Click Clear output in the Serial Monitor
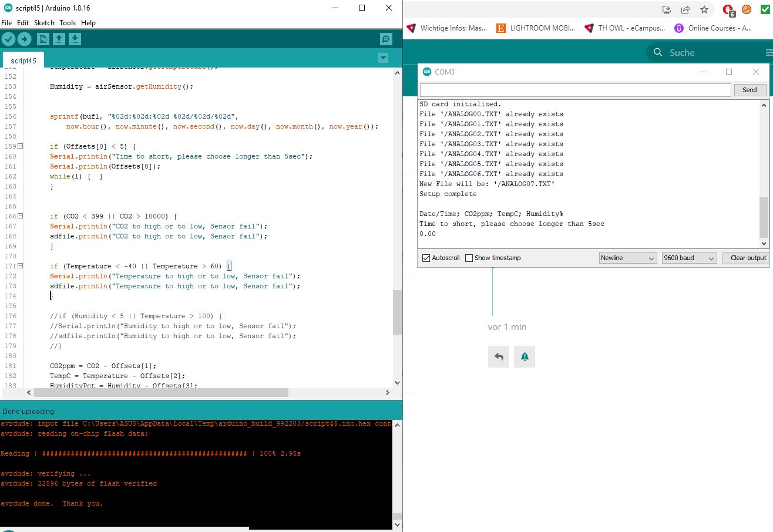The height and width of the screenshot is (532, 773). 747,257
